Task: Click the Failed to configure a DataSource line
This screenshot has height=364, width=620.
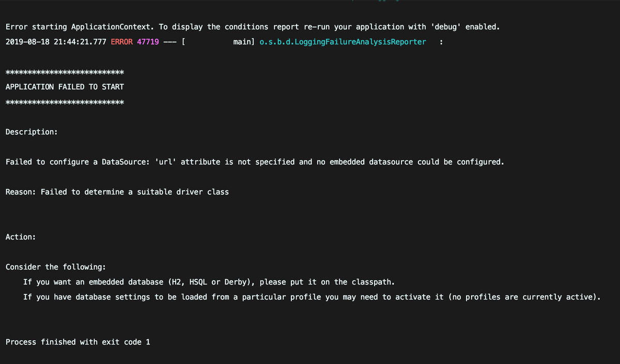Action: click(x=255, y=162)
